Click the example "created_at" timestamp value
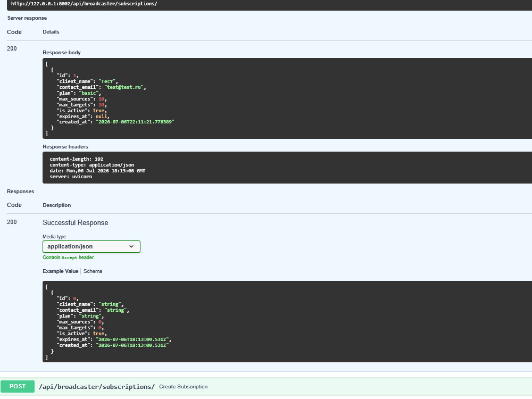Screen dimensions: 532x399 [132, 345]
